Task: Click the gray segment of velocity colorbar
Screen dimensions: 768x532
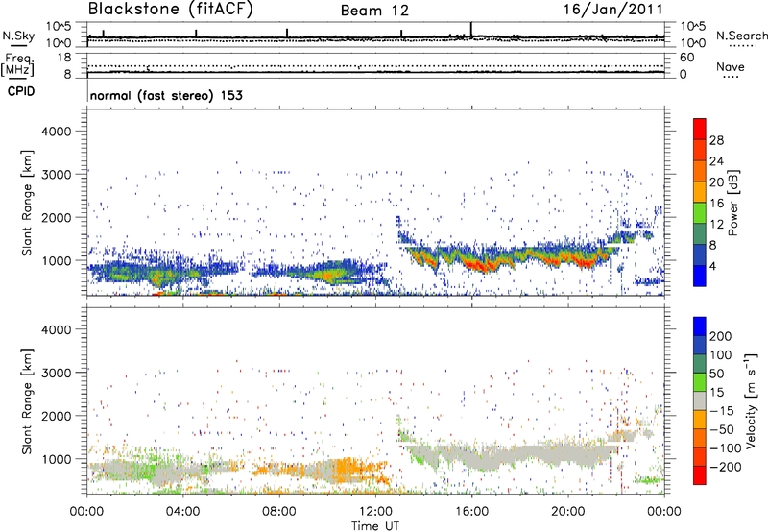Action: tap(700, 401)
